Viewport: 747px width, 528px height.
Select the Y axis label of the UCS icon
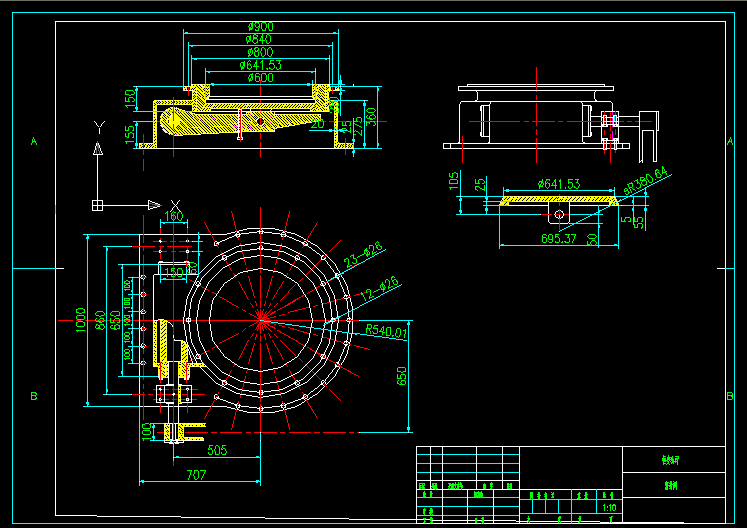point(98,126)
